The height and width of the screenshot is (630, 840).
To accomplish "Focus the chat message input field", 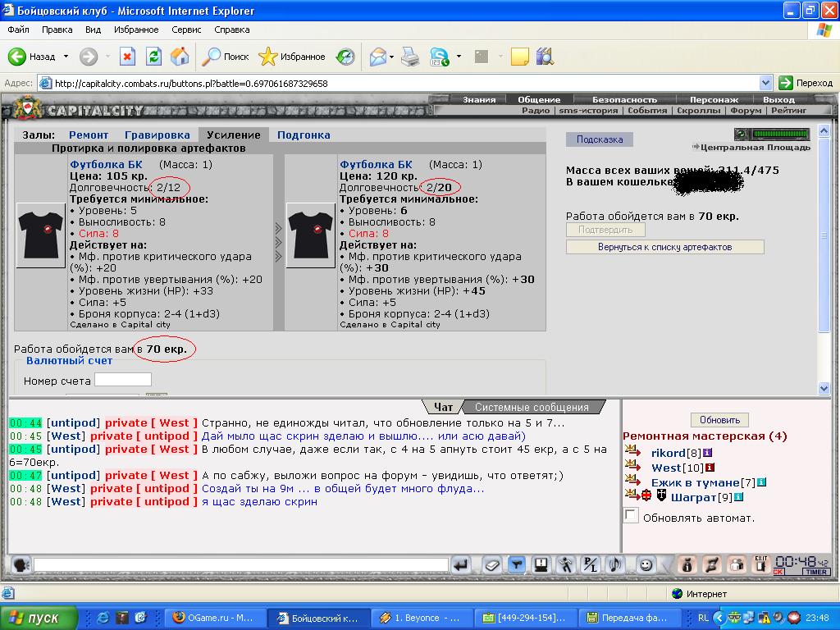I will pos(241,564).
